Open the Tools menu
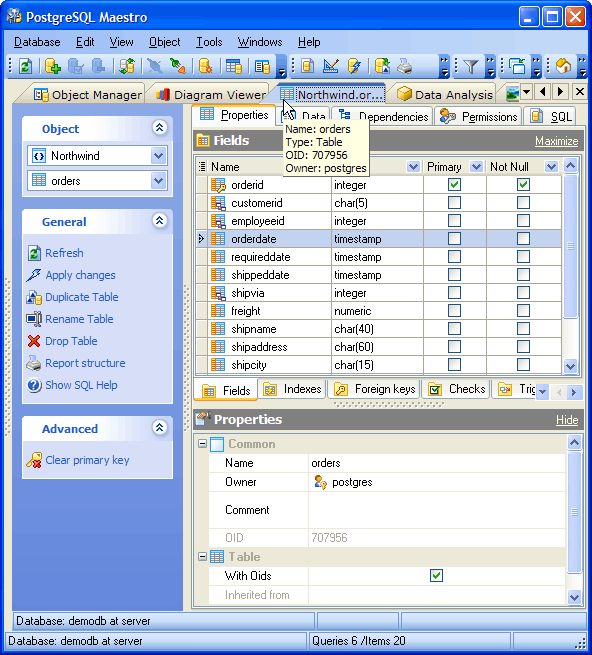This screenshot has height=655, width=592. coord(209,42)
